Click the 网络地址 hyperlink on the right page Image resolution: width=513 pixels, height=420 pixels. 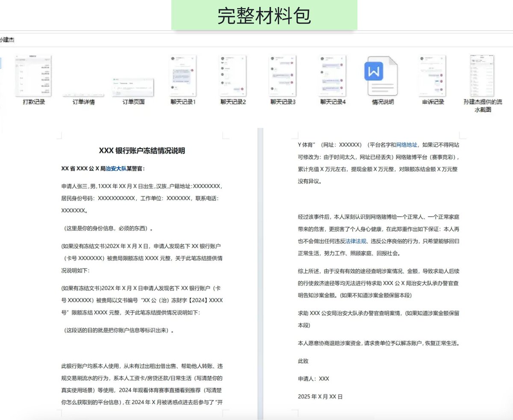pos(407,145)
